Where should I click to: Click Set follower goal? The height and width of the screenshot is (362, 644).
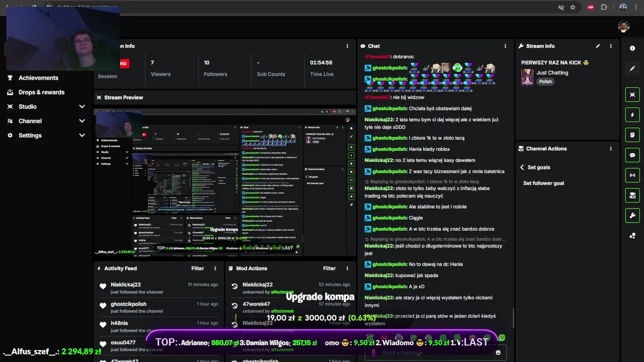[543, 183]
